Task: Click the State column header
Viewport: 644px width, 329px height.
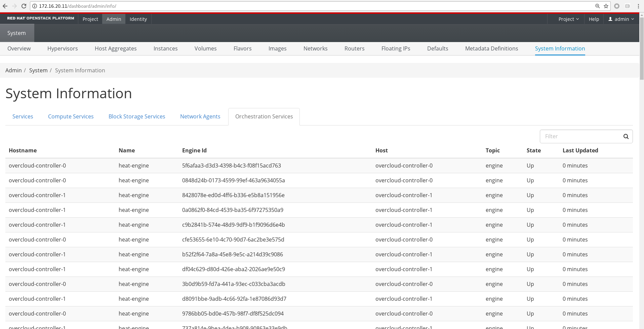Action: (x=534, y=150)
